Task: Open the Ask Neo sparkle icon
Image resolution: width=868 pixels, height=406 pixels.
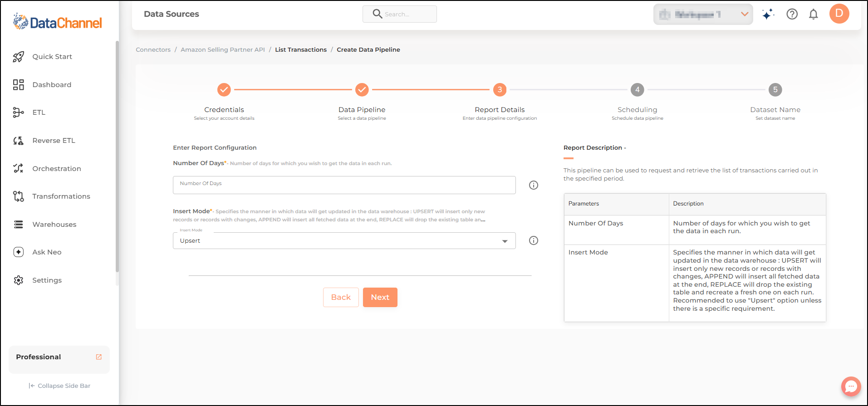Action: click(18, 252)
